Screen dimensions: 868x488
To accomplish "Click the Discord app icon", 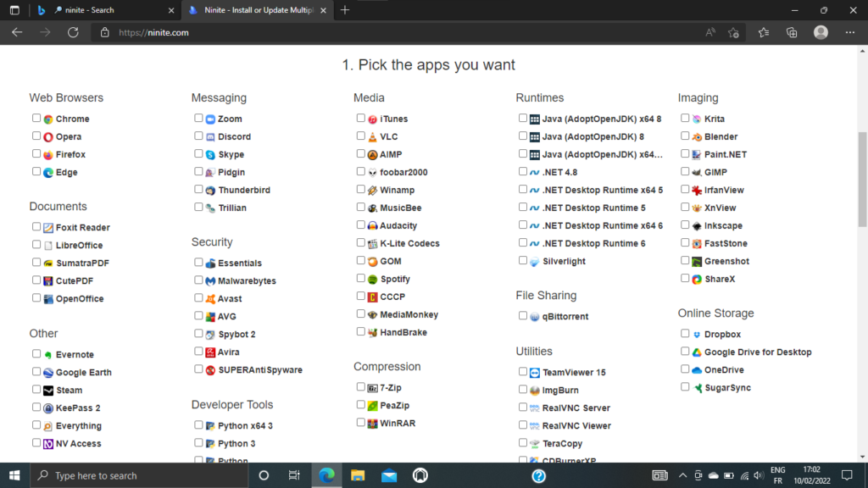I will coord(210,136).
